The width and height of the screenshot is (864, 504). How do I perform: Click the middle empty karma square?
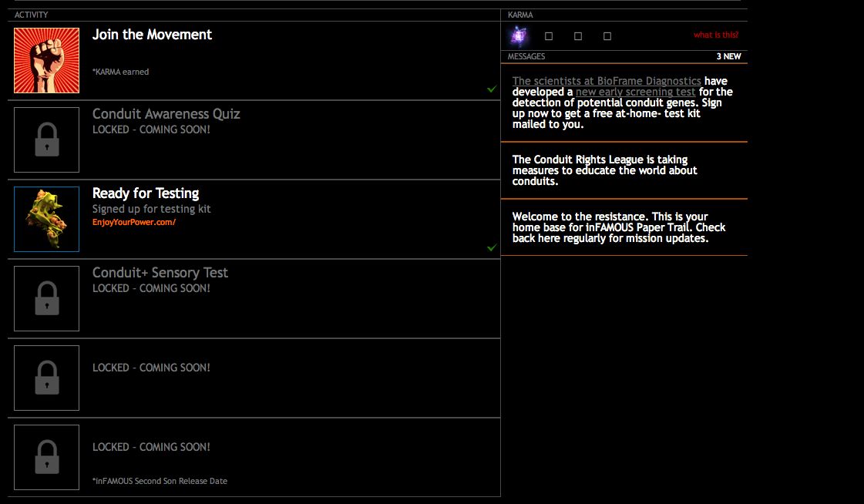click(x=578, y=36)
